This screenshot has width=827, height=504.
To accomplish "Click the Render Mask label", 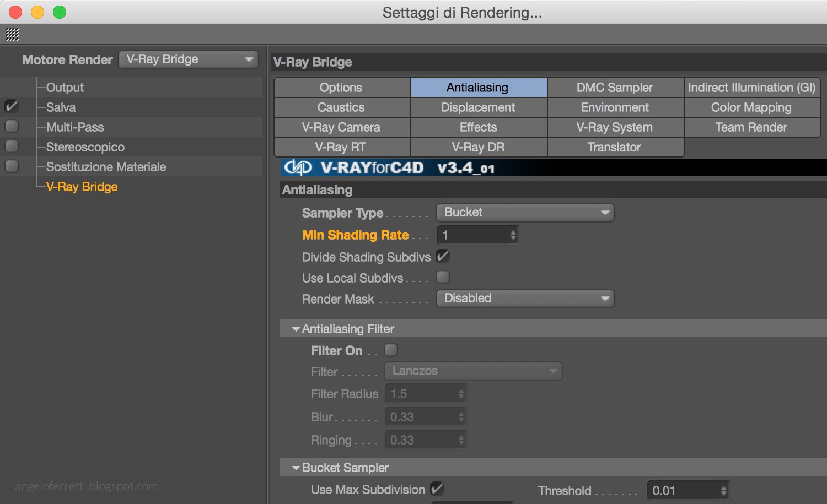I will [338, 299].
